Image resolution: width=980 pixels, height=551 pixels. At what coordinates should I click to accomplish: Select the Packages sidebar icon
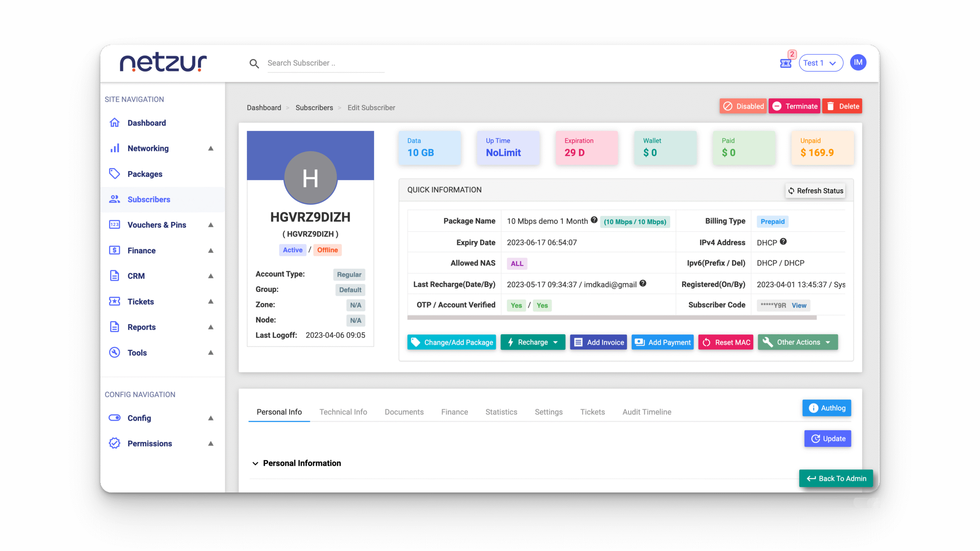click(x=115, y=174)
